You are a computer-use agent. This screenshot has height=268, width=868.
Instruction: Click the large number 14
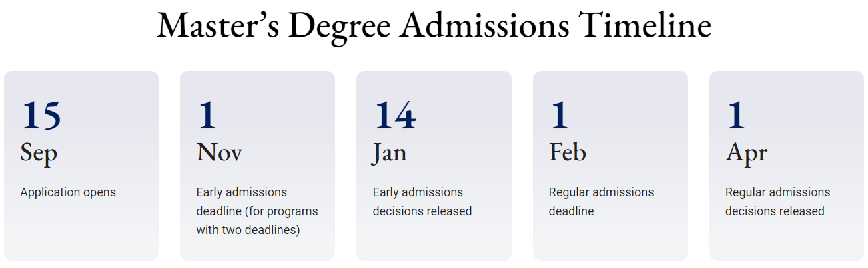point(395,115)
